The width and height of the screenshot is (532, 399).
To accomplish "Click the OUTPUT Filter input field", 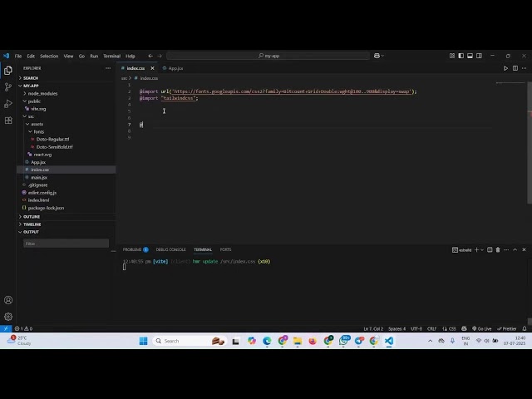I will tap(66, 244).
